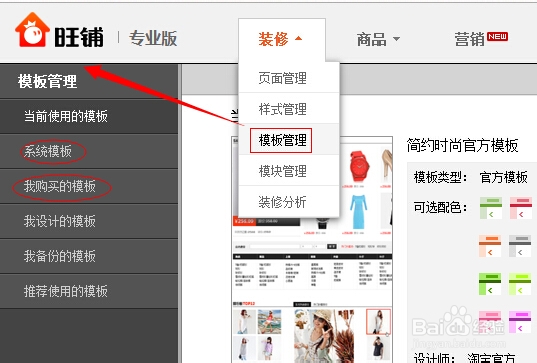This screenshot has width=537, height=363.
Task: Click the 模板管理 sidebar header
Action: pos(48,82)
